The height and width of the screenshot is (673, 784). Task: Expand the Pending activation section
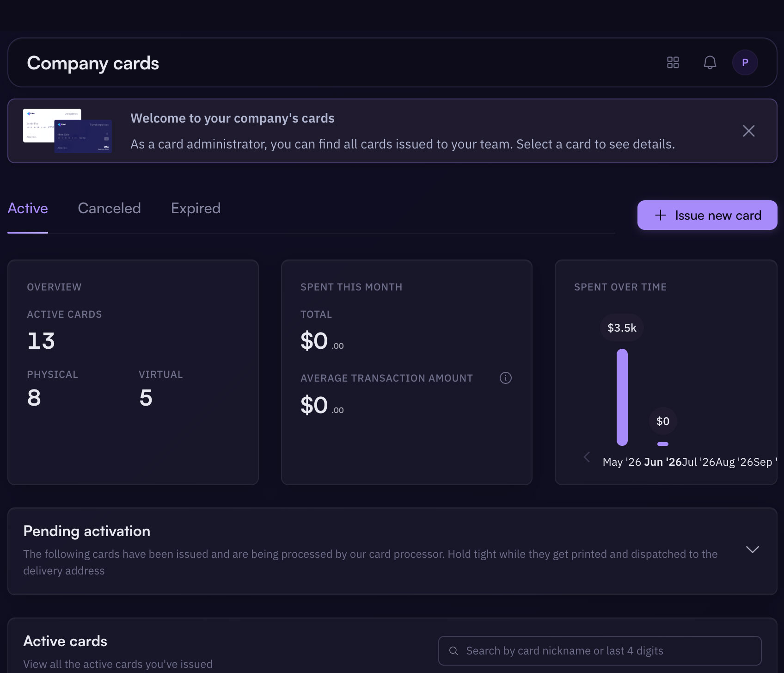coord(753,550)
